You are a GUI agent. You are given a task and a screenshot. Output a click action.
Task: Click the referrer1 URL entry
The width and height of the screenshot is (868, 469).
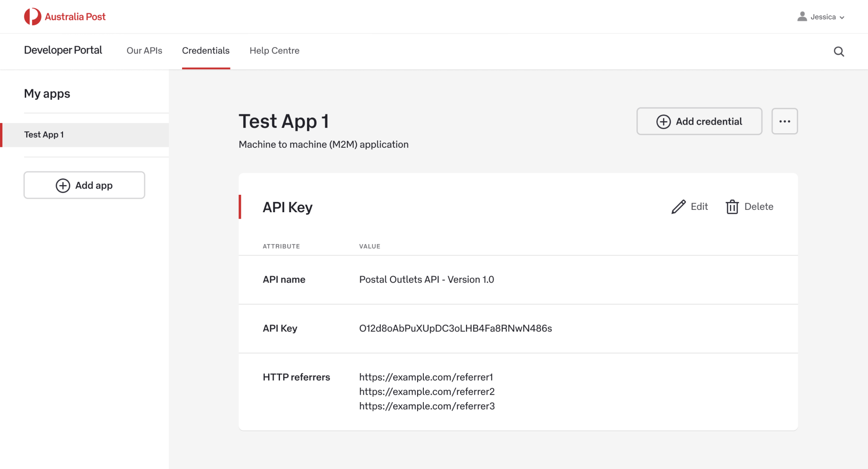point(426,377)
